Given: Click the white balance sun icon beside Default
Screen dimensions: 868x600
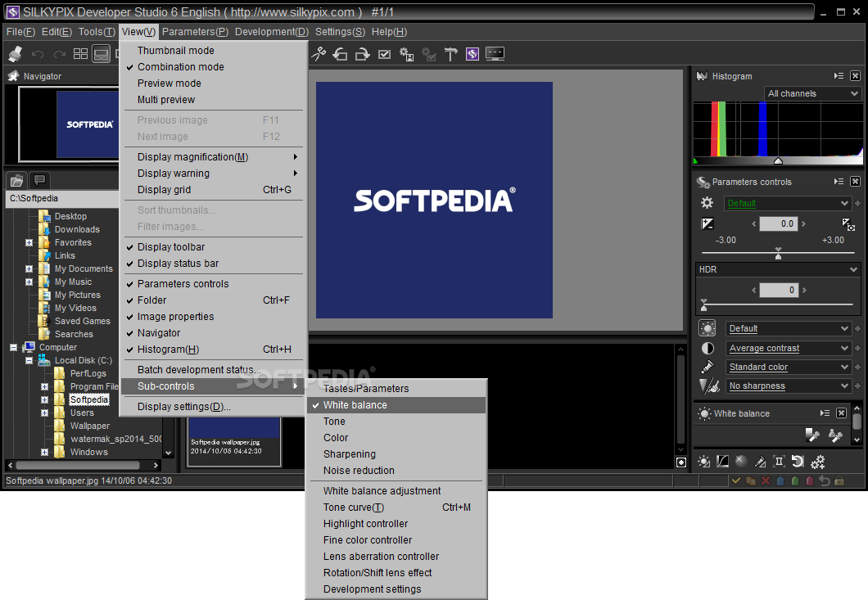Looking at the screenshot, I should tap(708, 328).
